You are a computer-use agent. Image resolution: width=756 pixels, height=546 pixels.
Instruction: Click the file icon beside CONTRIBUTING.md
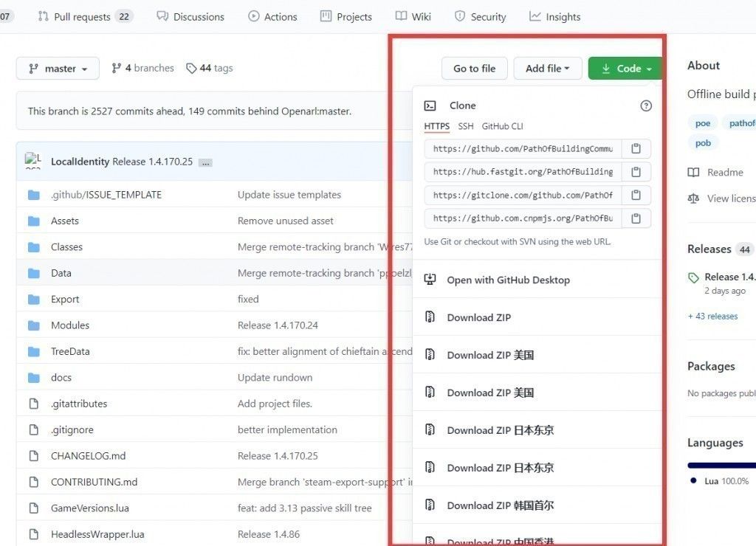pos(34,481)
